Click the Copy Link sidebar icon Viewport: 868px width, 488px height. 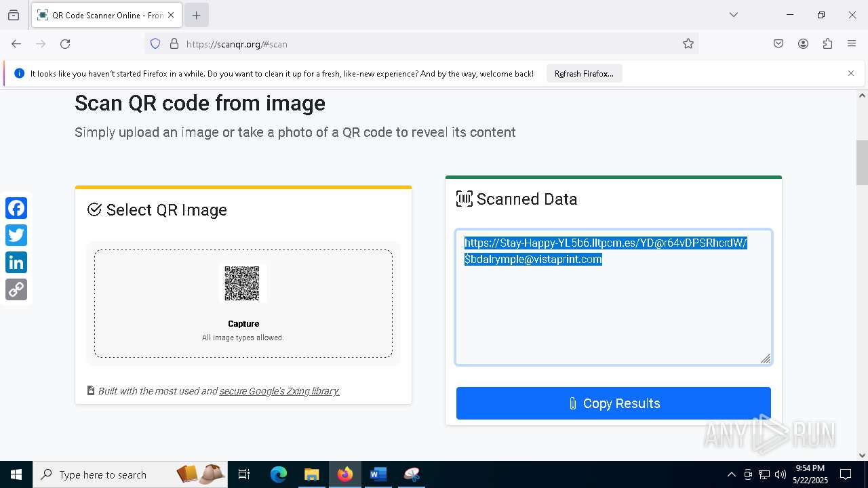16,289
